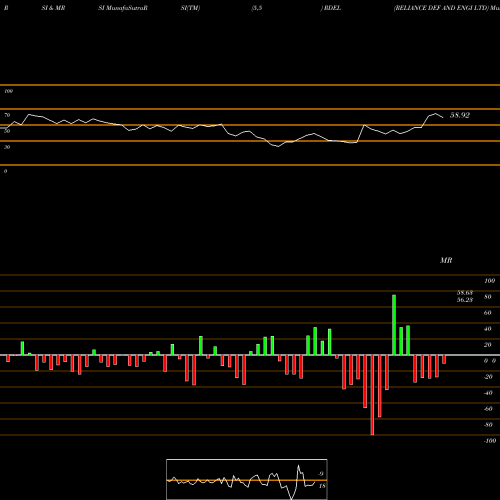Click the SI(TM) header text
500x500 pixels.
click(190, 8)
